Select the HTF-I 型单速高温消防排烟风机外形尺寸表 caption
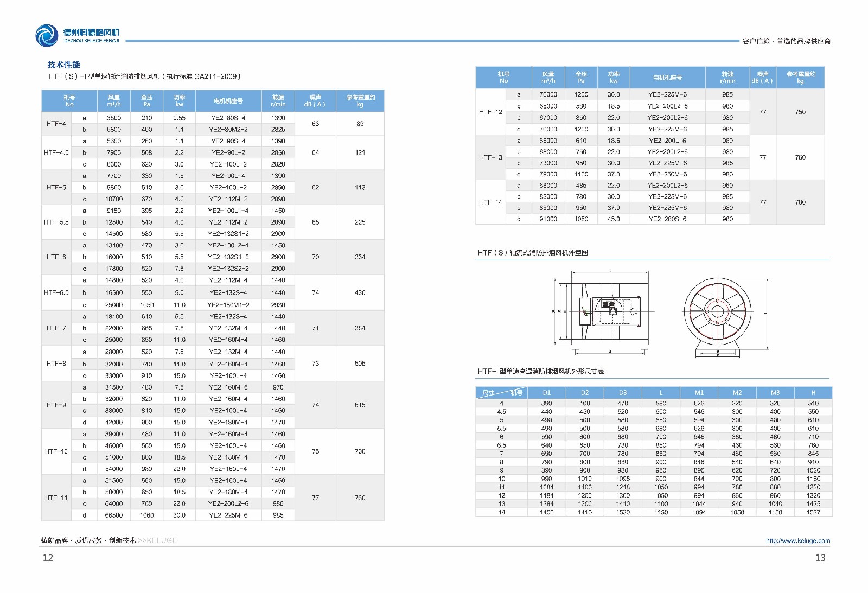 (x=541, y=371)
